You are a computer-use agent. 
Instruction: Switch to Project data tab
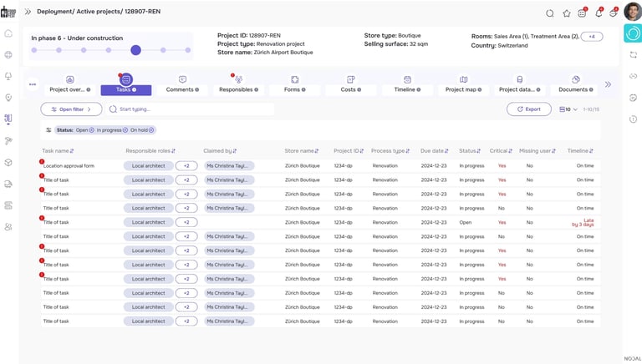coord(520,84)
